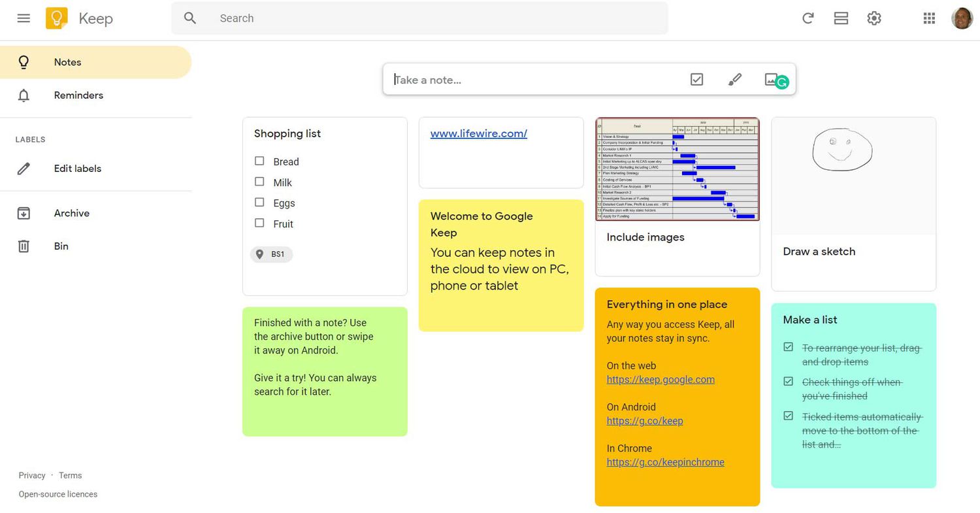Image resolution: width=980 pixels, height=513 pixels.
Task: Create a new note with drawing
Action: coord(734,80)
